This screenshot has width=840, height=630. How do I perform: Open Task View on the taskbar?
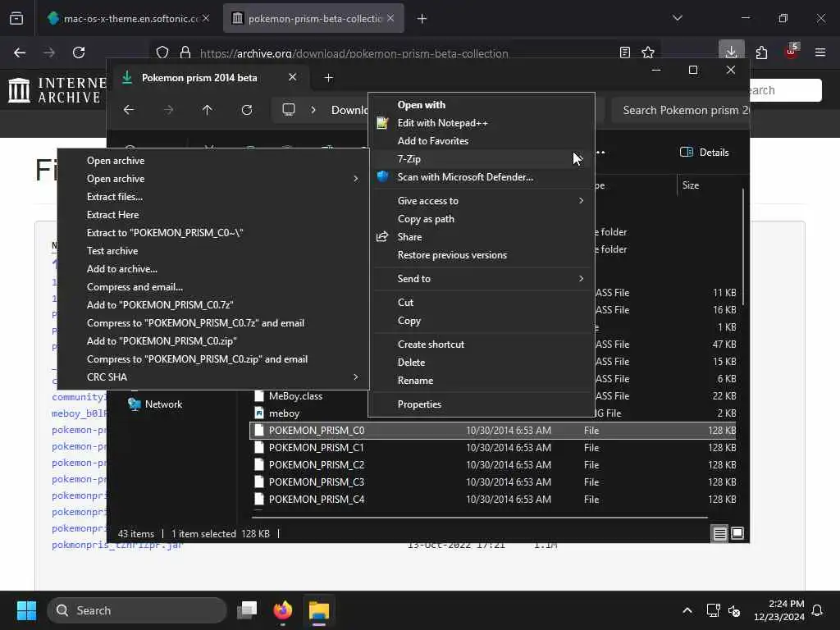click(x=247, y=610)
